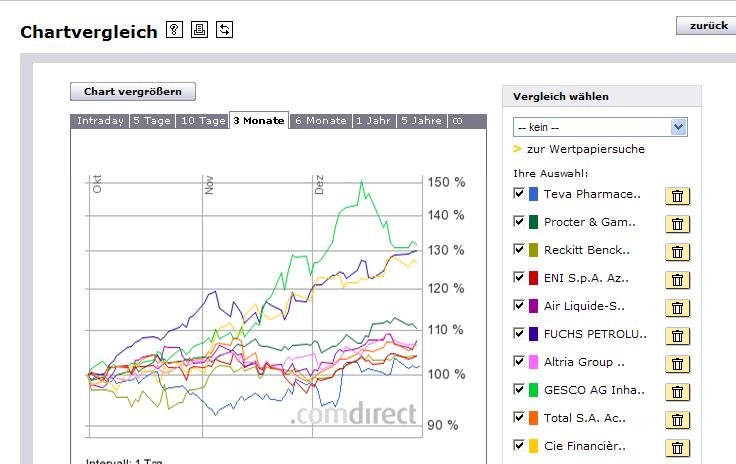This screenshot has height=464, width=736.
Task: Remove Procter & Gam.. via trash icon
Action: [677, 223]
